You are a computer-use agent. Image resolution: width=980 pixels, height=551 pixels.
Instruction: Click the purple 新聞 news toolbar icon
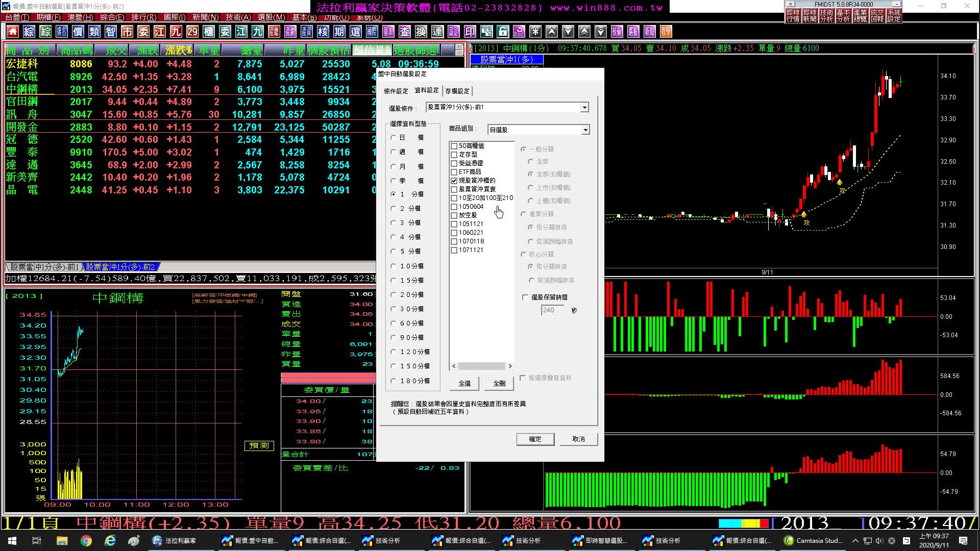tap(650, 32)
